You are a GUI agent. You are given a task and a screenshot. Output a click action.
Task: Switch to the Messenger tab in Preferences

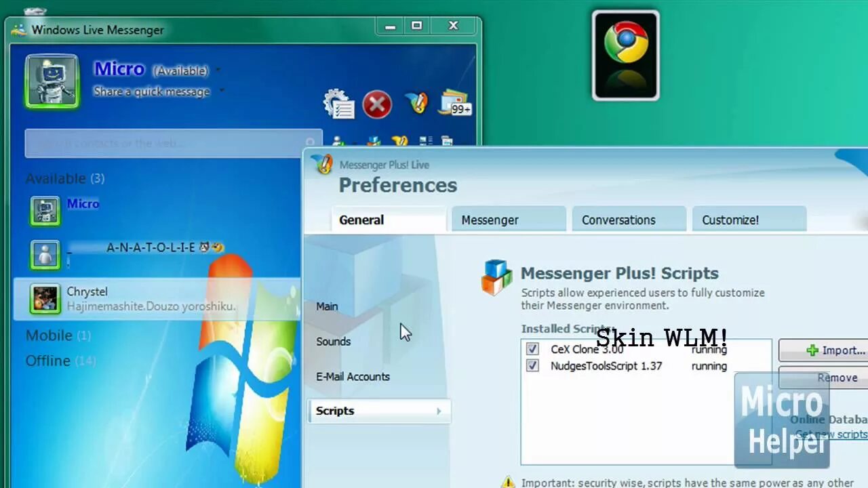click(509, 220)
